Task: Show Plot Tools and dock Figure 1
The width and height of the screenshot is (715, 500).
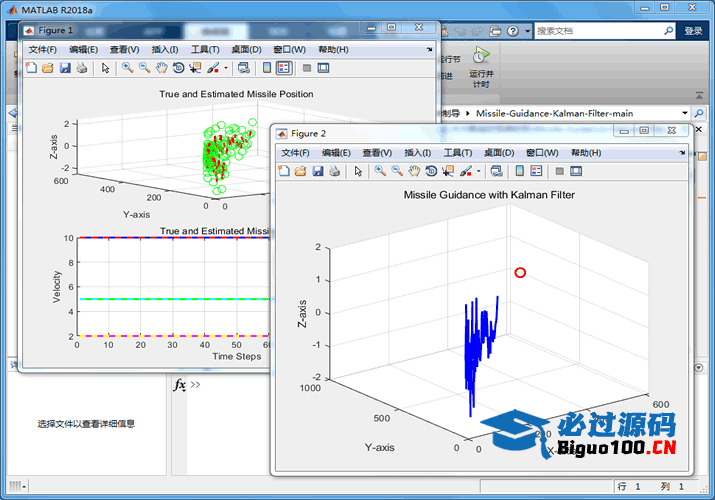Action: pos(323,68)
